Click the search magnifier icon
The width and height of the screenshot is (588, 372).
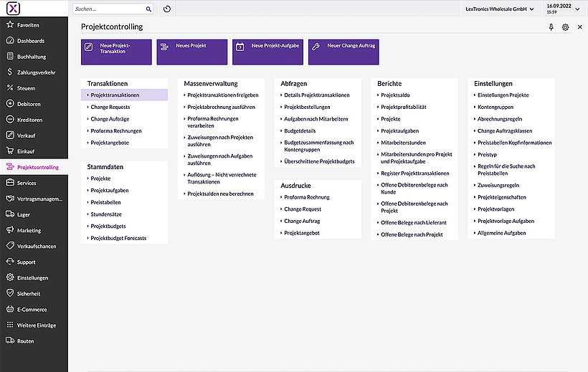tap(148, 9)
